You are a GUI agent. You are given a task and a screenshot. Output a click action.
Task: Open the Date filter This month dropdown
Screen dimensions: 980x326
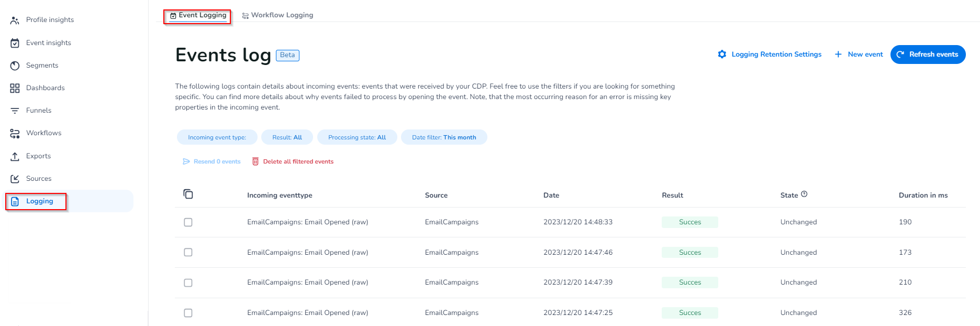[443, 137]
